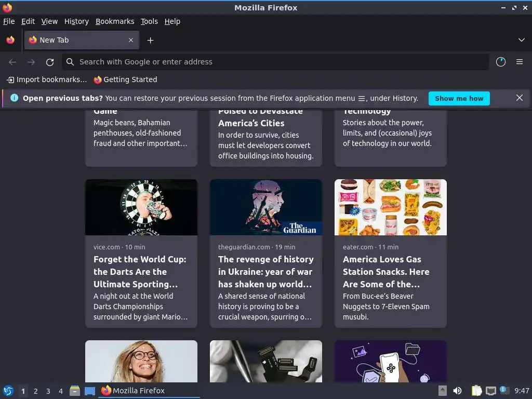
Task: Open the Bookmarks menu
Action: point(115,21)
